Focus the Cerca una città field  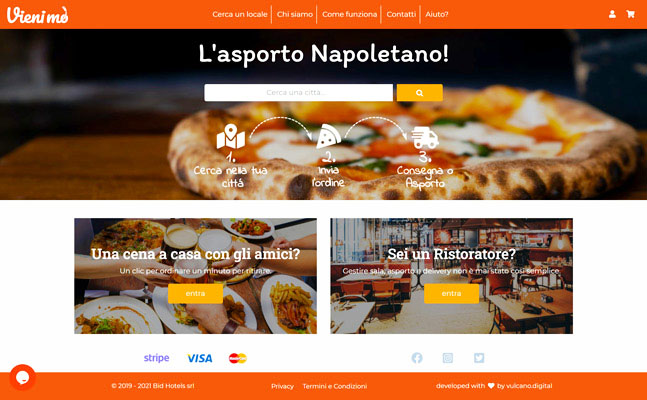coord(298,93)
